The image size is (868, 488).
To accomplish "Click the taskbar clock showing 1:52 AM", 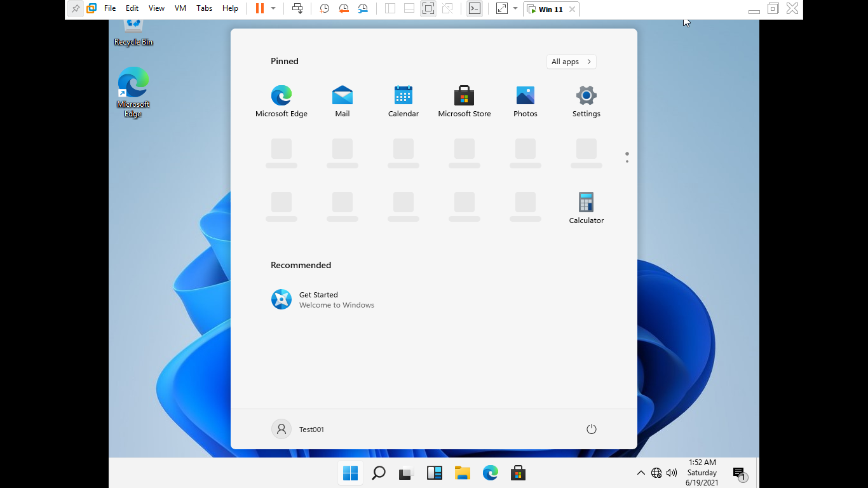I will [702, 473].
